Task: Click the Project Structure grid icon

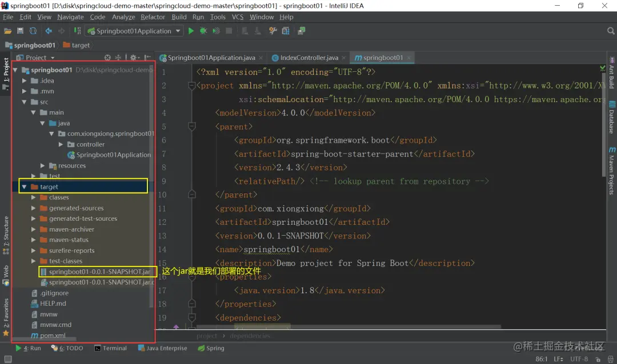Action: tap(286, 31)
